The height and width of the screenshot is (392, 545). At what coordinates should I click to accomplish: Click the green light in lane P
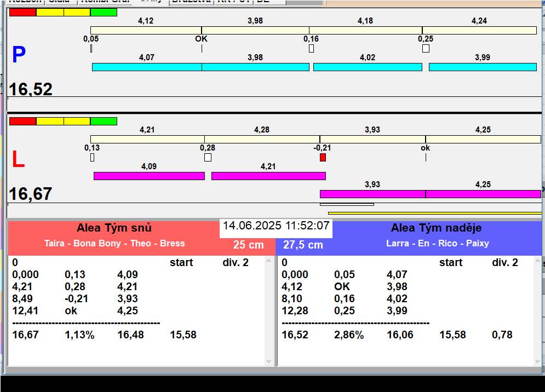[104, 12]
